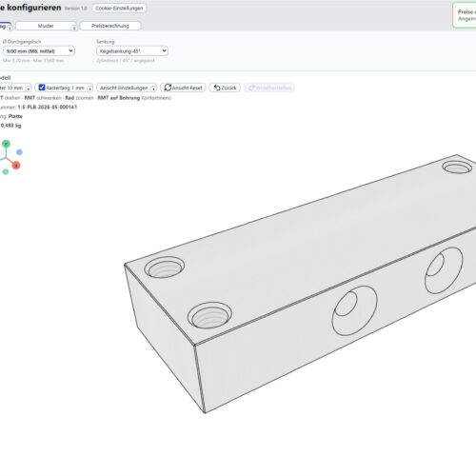
Task: Open the Raster 10 mm options arrow
Action: tap(28, 89)
